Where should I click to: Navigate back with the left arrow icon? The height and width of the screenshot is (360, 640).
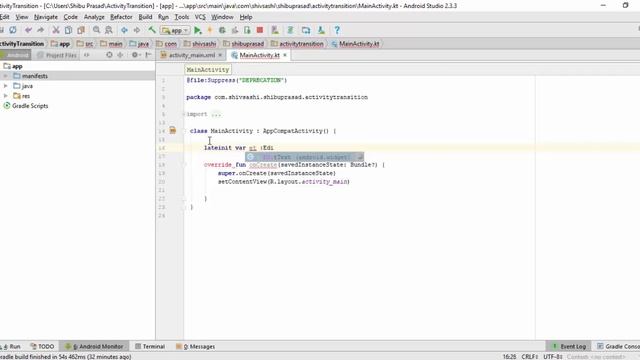point(124,30)
